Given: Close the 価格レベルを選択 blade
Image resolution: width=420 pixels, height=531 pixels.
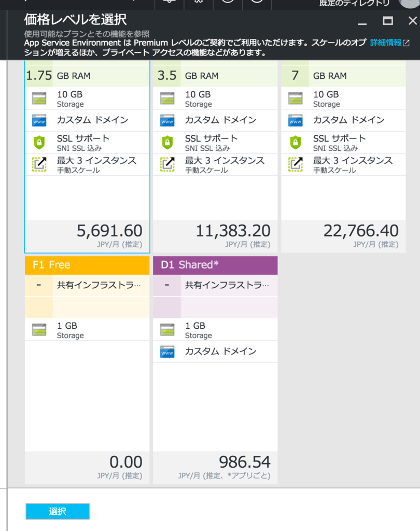Looking at the screenshot, I should tap(413, 21).
